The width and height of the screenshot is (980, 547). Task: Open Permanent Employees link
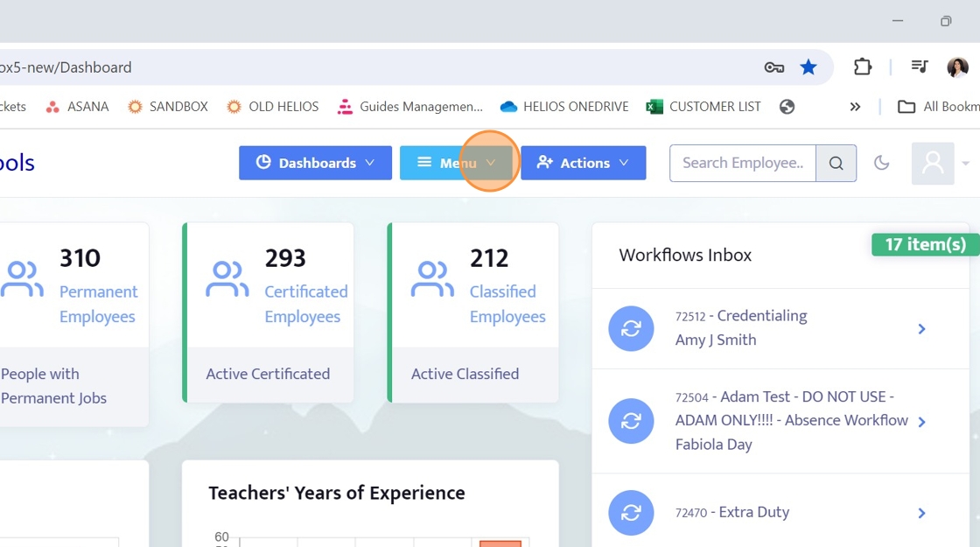click(x=98, y=304)
